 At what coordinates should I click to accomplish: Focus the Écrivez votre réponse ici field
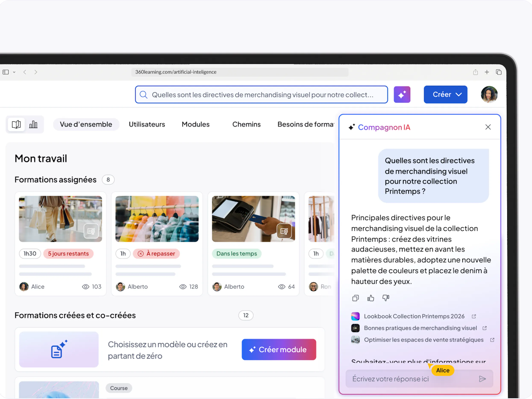(419, 379)
